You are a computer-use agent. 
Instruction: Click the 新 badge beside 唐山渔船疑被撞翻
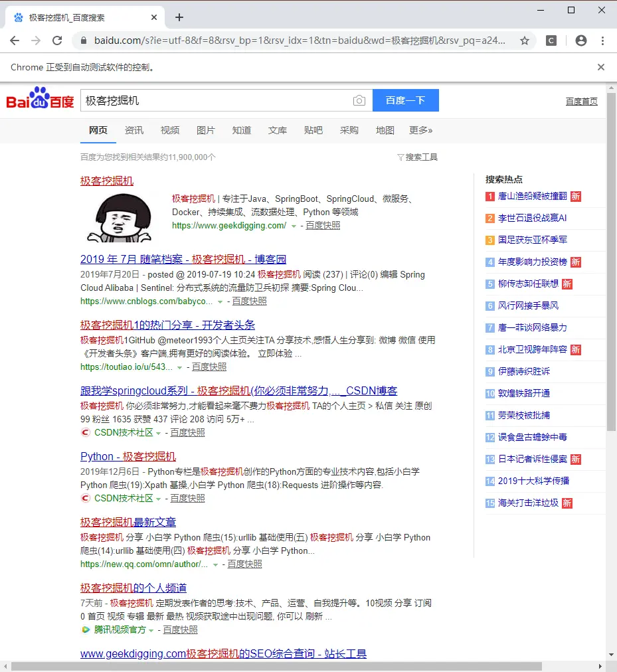(x=575, y=197)
